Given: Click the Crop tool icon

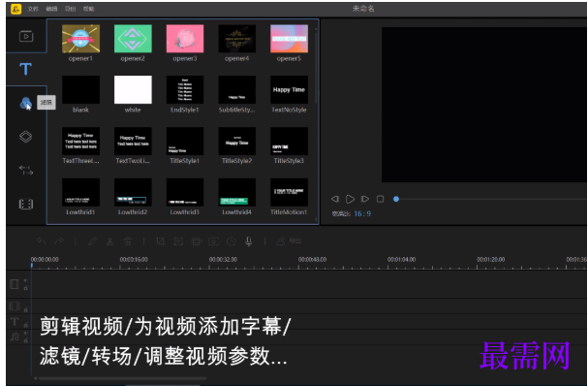Looking at the screenshot, I should [x=160, y=241].
